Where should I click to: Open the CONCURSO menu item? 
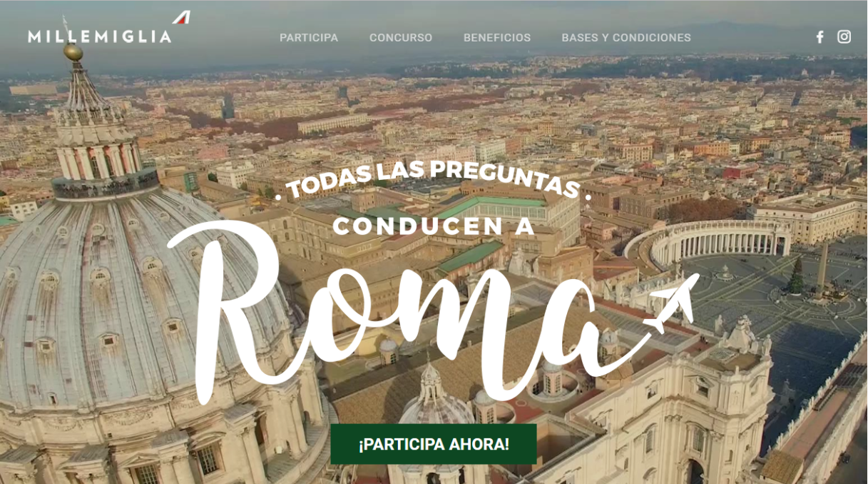click(x=401, y=38)
